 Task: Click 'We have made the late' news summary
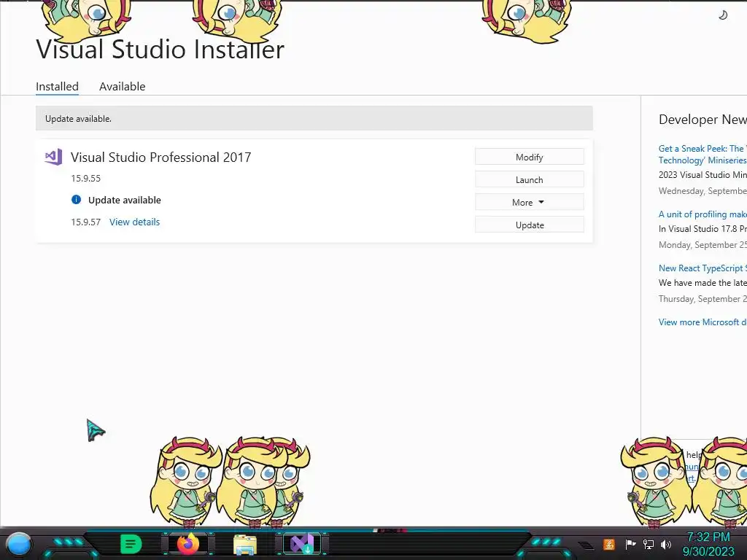pos(703,283)
